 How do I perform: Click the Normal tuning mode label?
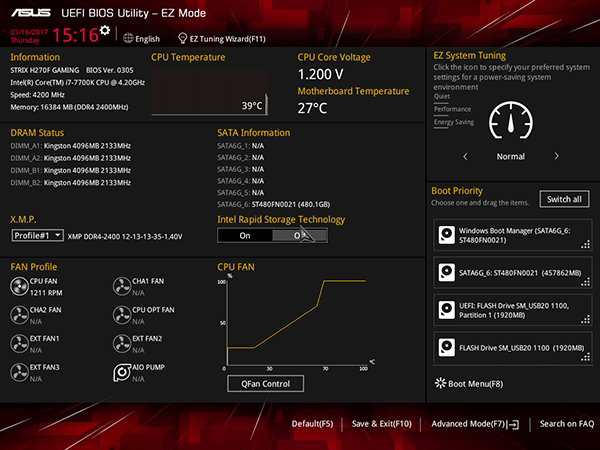click(x=510, y=157)
